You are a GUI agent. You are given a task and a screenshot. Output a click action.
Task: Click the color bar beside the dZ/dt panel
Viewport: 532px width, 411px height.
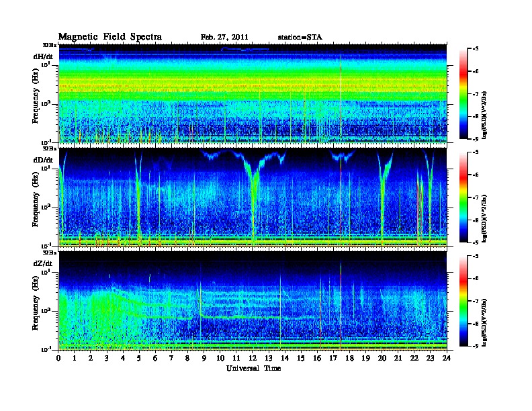tap(463, 301)
